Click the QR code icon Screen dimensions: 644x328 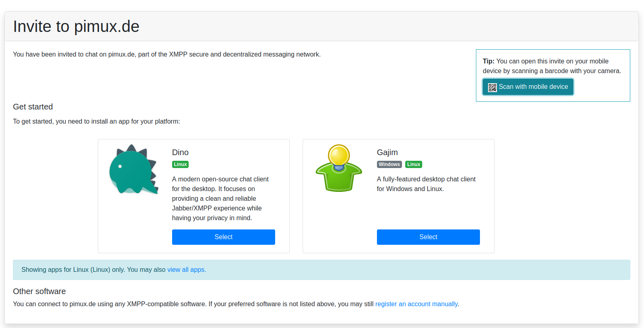point(492,87)
